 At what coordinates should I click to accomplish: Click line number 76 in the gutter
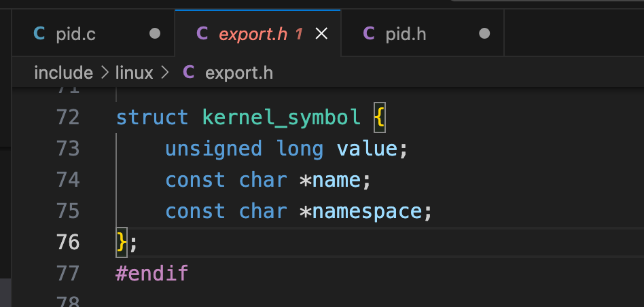click(67, 242)
